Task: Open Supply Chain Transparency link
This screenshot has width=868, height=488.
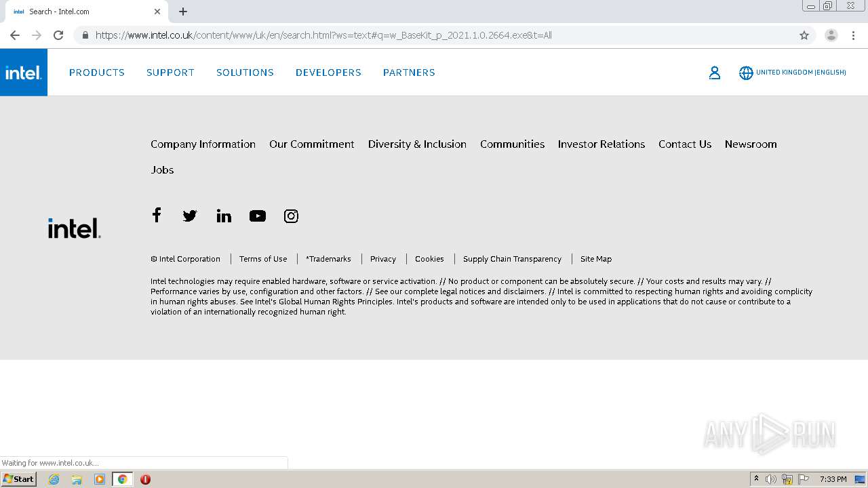Action: point(512,259)
